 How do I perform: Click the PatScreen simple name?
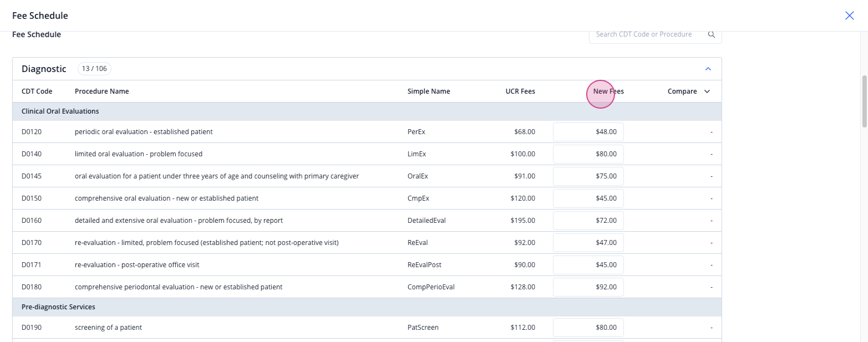[x=423, y=328]
